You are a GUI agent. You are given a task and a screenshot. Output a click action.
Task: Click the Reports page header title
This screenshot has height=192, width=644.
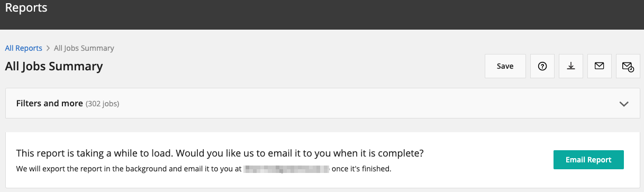point(26,8)
